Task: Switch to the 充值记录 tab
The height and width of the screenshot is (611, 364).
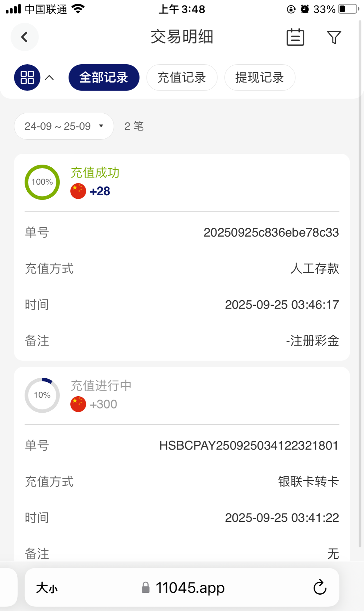Action: 182,77
